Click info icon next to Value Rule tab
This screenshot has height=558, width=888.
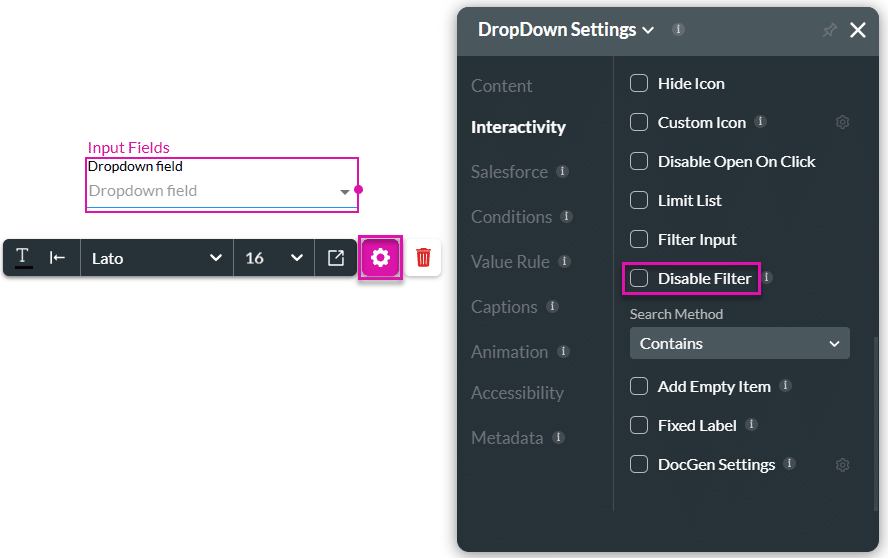pos(564,261)
